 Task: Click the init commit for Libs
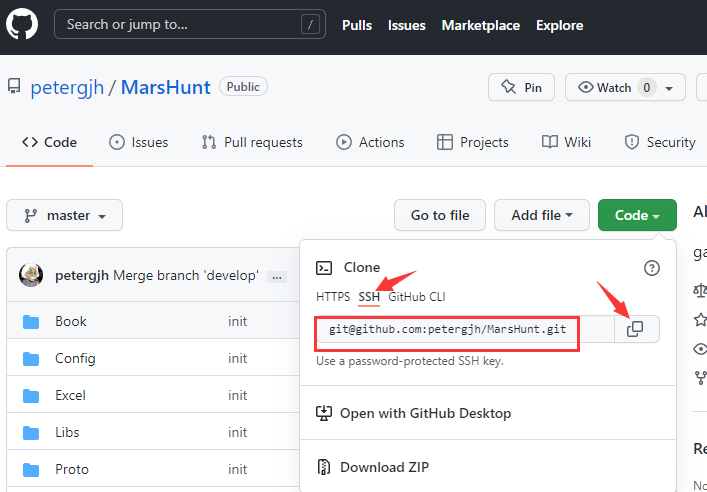click(238, 432)
